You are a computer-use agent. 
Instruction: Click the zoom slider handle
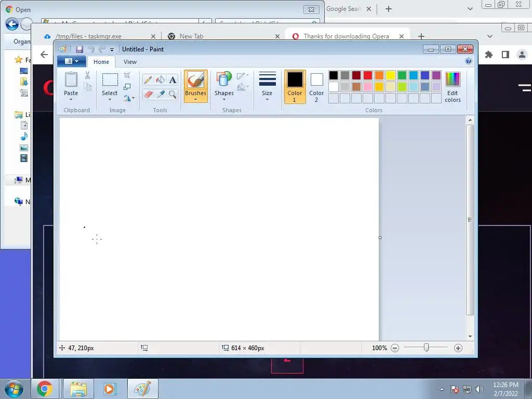coord(426,348)
